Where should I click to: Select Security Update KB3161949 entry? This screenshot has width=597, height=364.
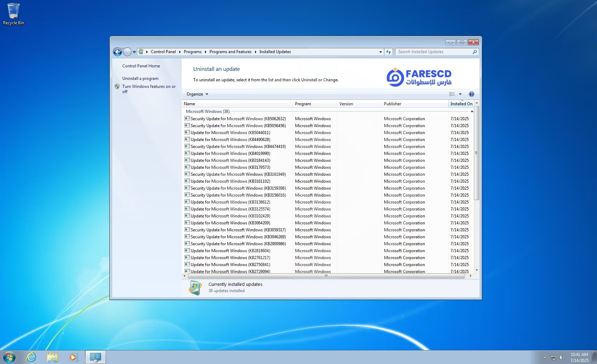coord(328,174)
